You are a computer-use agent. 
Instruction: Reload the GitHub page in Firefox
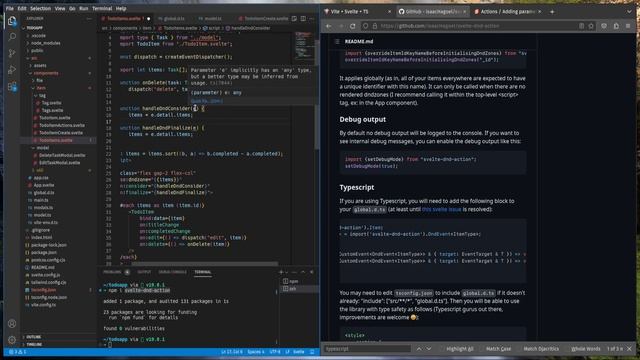click(x=353, y=26)
